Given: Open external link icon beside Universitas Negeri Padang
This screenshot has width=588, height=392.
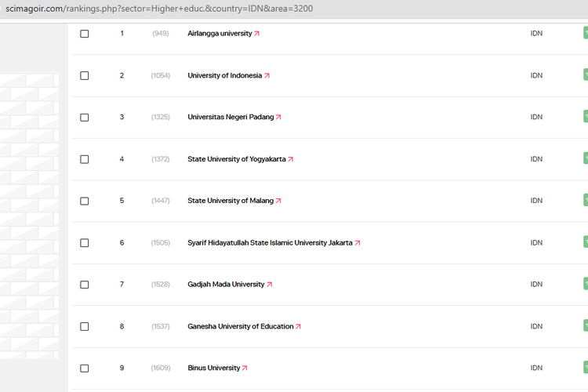Looking at the screenshot, I should (x=278, y=117).
